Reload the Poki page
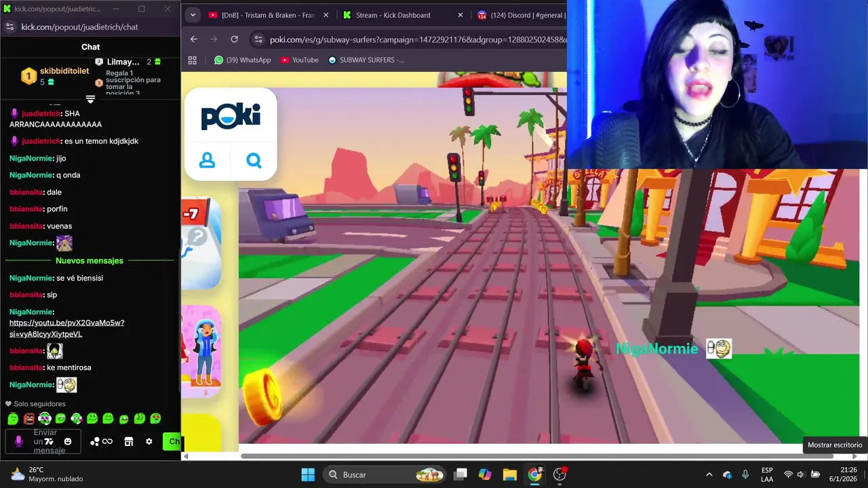The height and width of the screenshot is (488, 868). (x=235, y=39)
